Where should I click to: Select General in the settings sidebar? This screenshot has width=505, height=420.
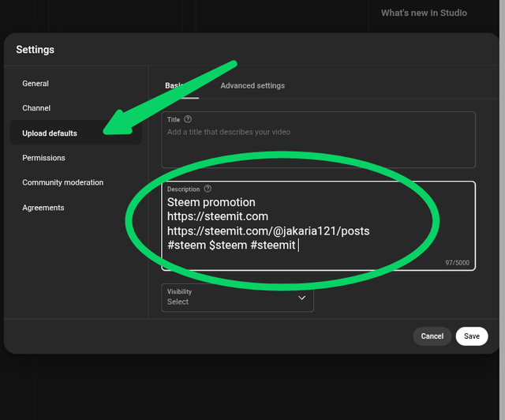[36, 84]
